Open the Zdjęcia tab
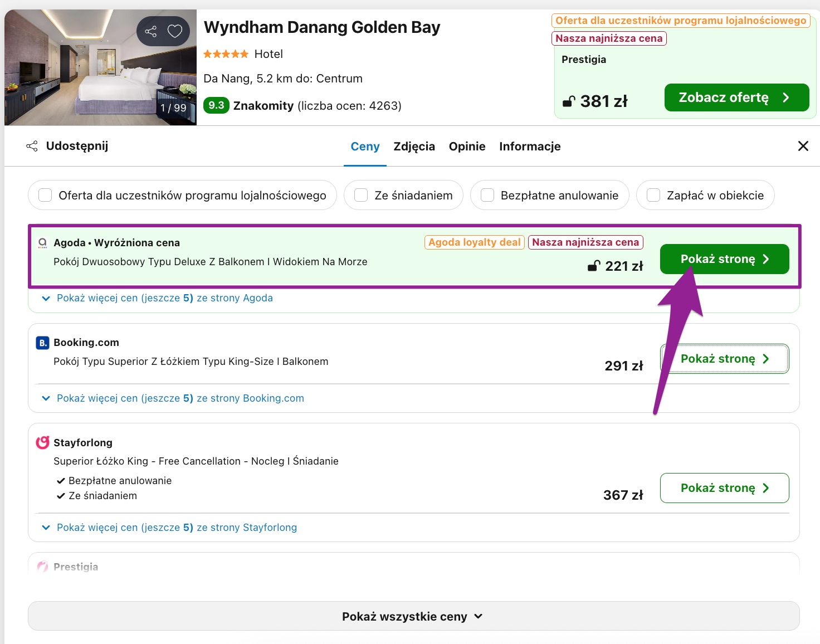This screenshot has width=820, height=644. coord(414,147)
